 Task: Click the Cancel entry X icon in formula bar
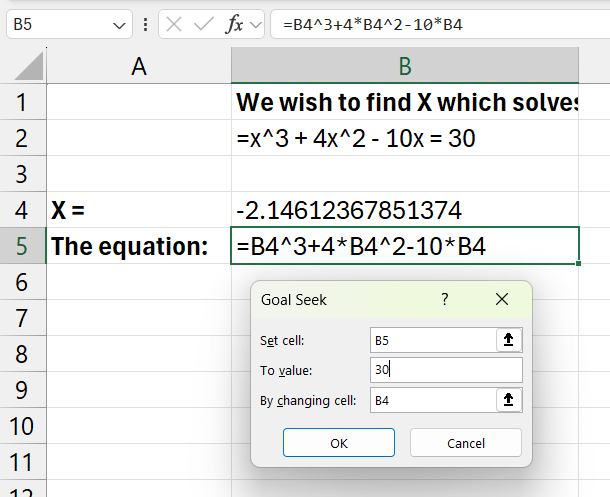[174, 25]
